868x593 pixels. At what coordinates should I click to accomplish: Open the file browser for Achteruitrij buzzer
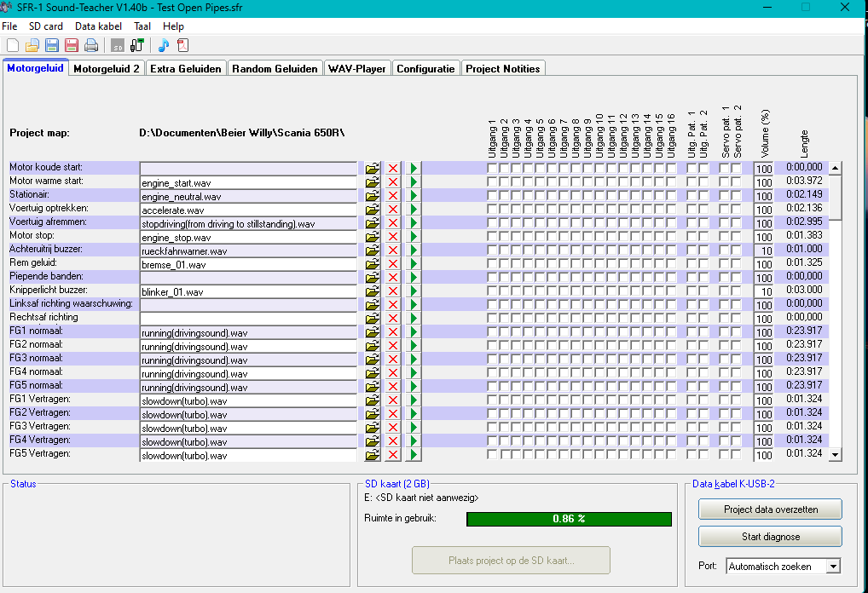(x=373, y=250)
